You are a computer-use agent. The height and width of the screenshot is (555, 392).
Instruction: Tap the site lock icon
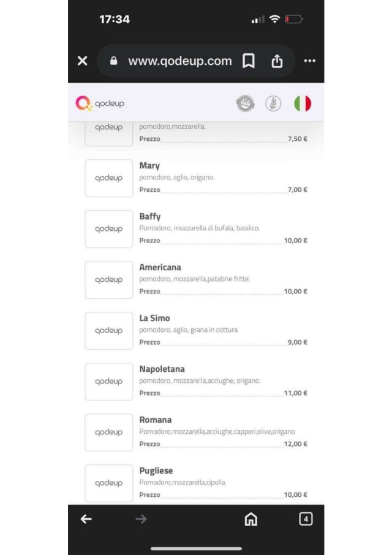[x=113, y=61]
